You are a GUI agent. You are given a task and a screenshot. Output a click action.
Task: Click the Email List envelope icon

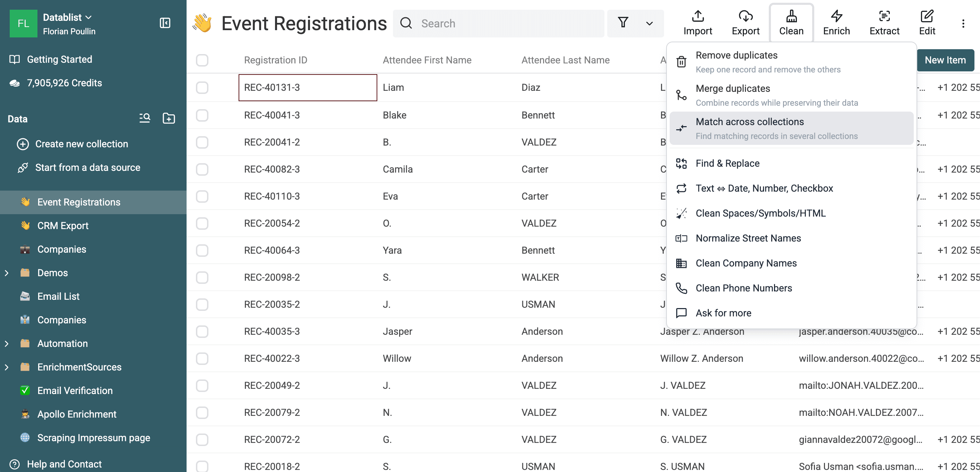click(x=25, y=296)
